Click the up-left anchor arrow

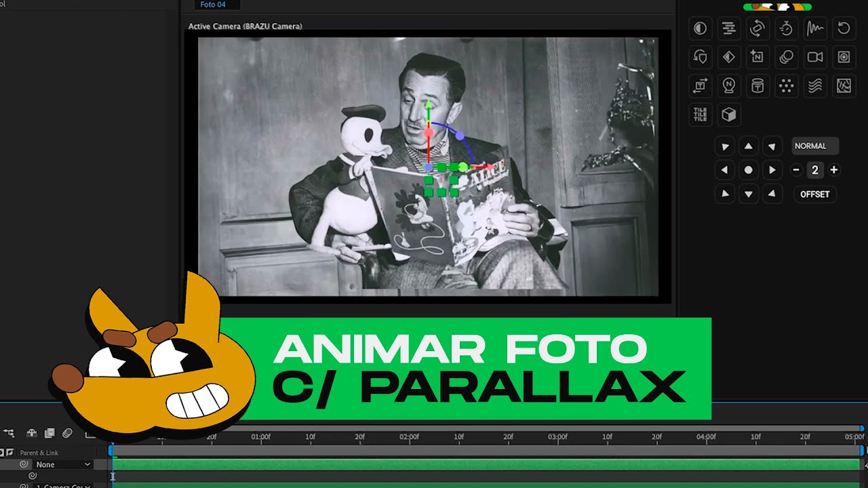click(726, 146)
